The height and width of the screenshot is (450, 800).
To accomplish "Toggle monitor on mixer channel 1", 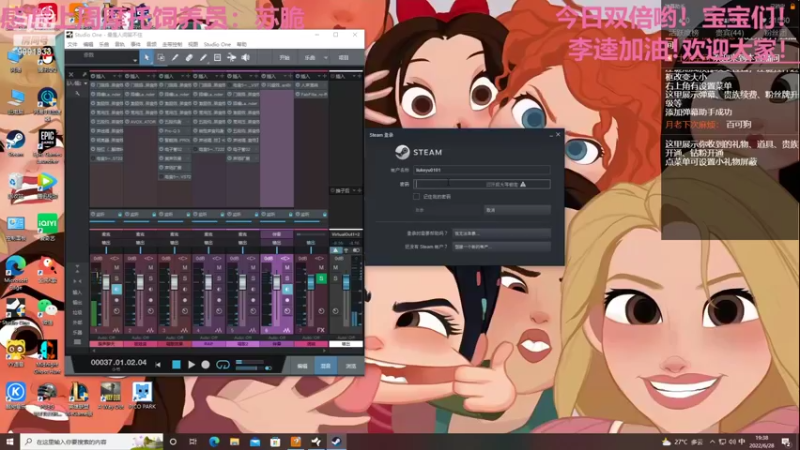I will (x=116, y=289).
